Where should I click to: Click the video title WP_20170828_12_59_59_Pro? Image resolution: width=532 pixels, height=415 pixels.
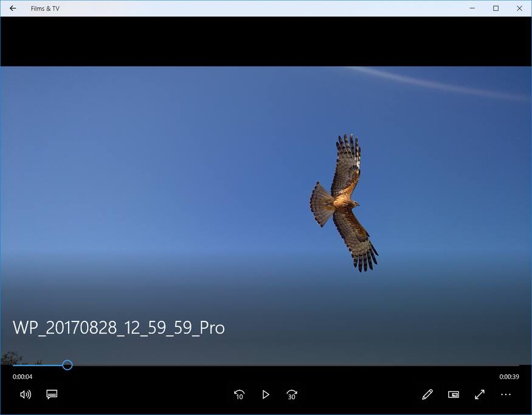pyautogui.click(x=119, y=328)
